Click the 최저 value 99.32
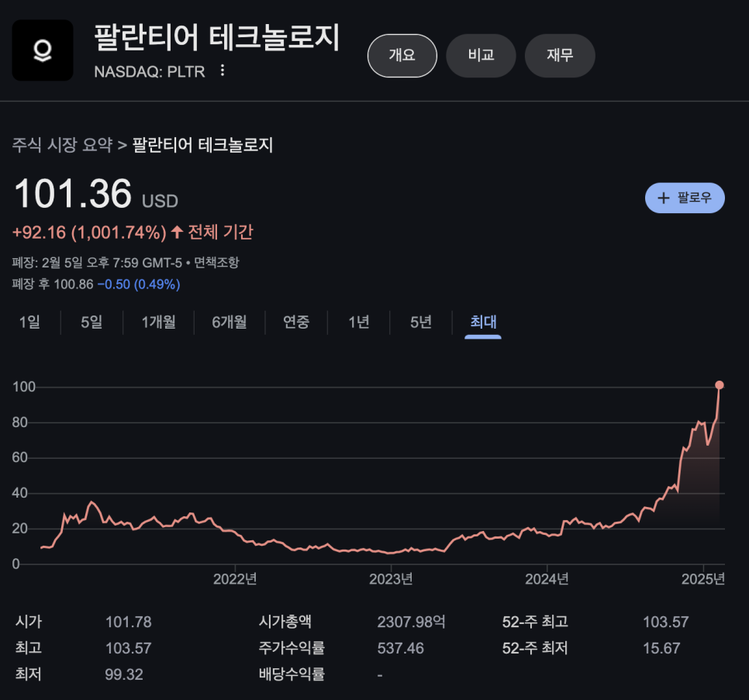Image resolution: width=749 pixels, height=700 pixels. point(124,674)
